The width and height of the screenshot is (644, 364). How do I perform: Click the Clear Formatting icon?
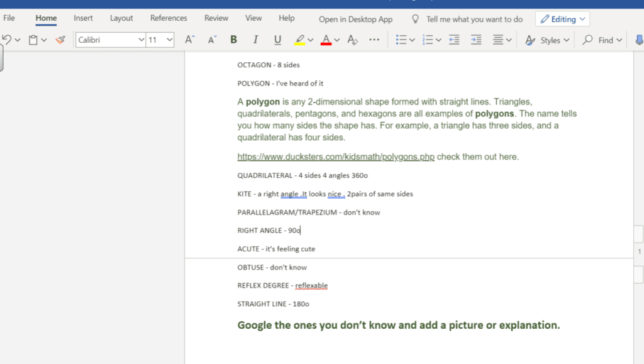click(352, 40)
